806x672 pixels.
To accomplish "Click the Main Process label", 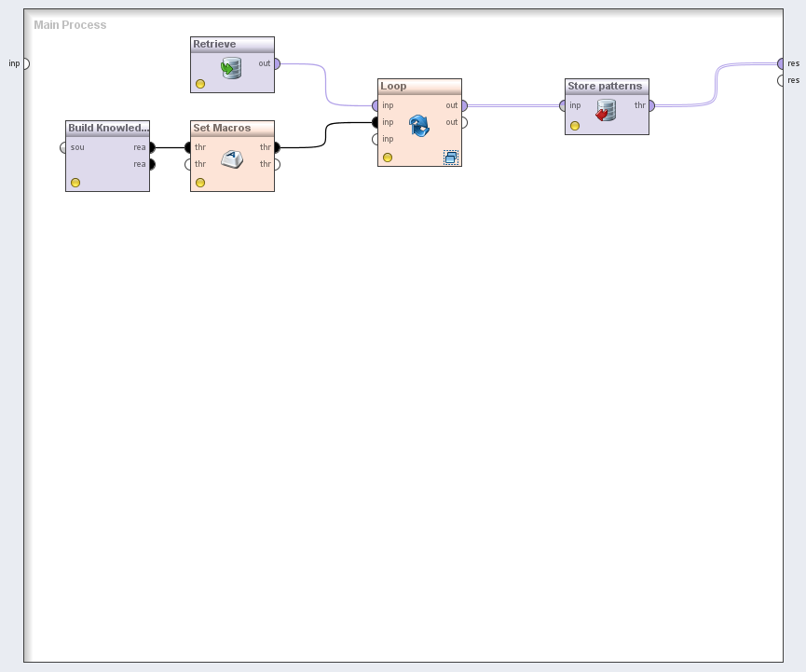I will click(70, 24).
